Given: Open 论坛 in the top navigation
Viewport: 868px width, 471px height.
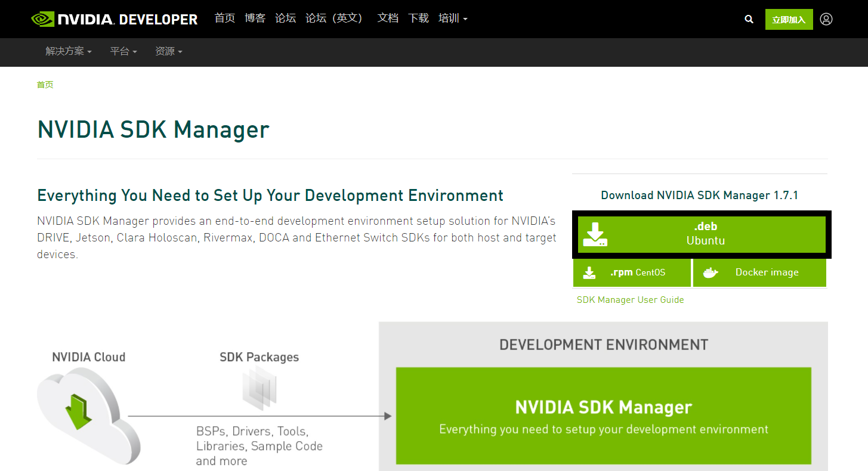Looking at the screenshot, I should tap(285, 18).
